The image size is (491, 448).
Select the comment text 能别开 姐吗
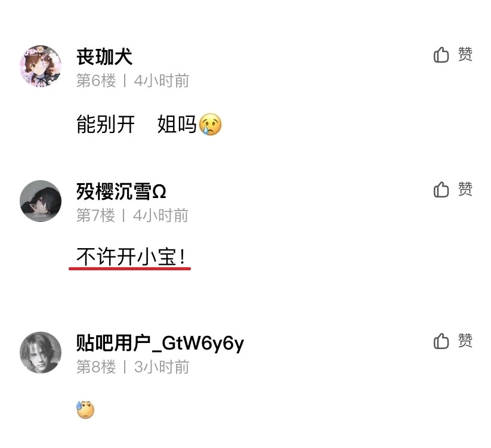click(136, 124)
